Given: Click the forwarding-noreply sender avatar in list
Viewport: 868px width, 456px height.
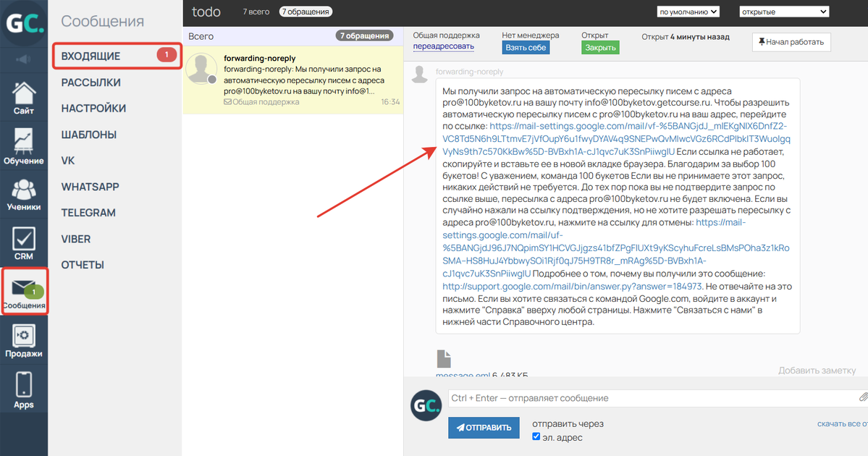Looking at the screenshot, I should tap(201, 69).
